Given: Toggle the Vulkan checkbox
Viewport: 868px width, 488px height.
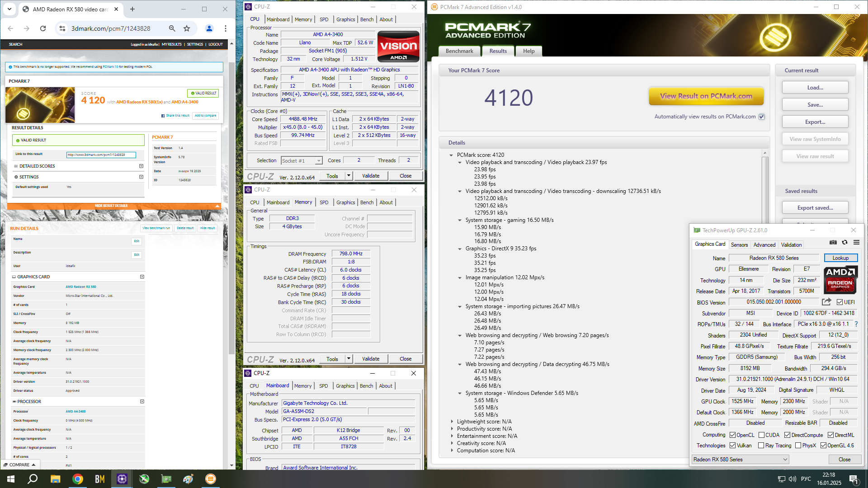Looking at the screenshot, I should (732, 446).
